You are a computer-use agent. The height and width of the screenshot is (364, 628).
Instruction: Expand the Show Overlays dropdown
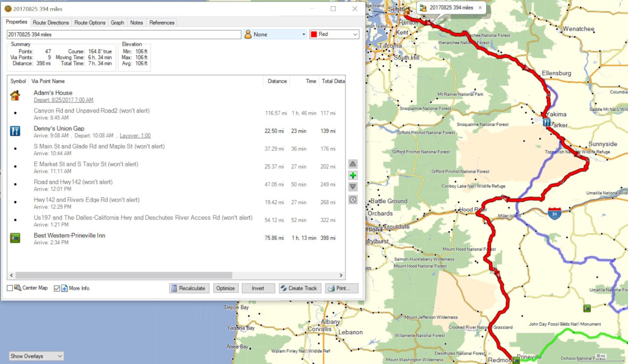click(36, 356)
